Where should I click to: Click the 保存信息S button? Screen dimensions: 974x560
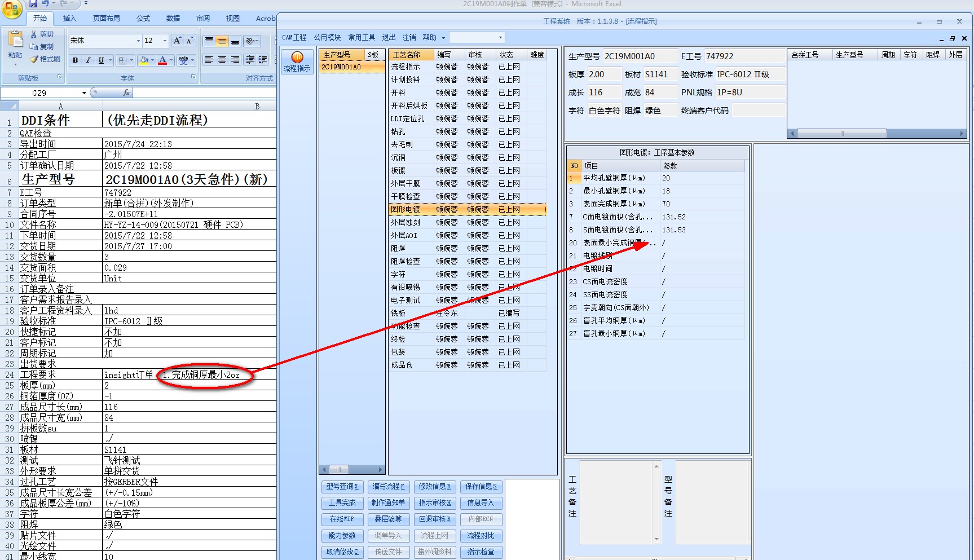click(x=481, y=486)
